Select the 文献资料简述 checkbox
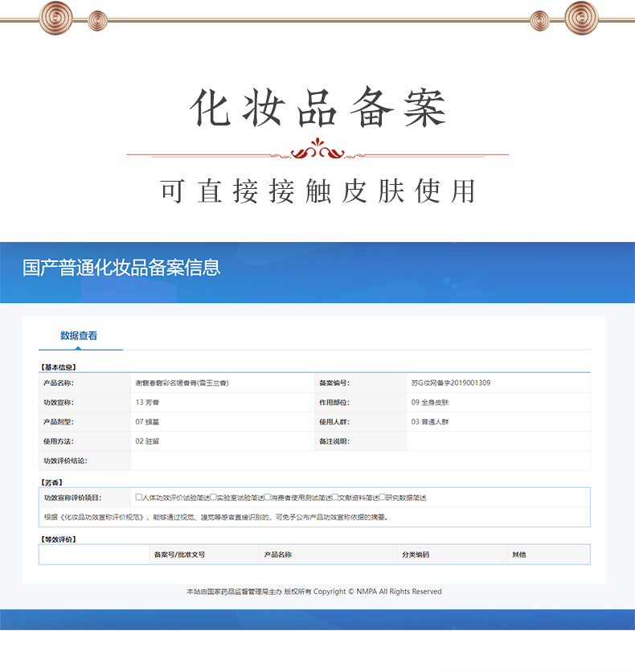635x672 pixels. 336,497
